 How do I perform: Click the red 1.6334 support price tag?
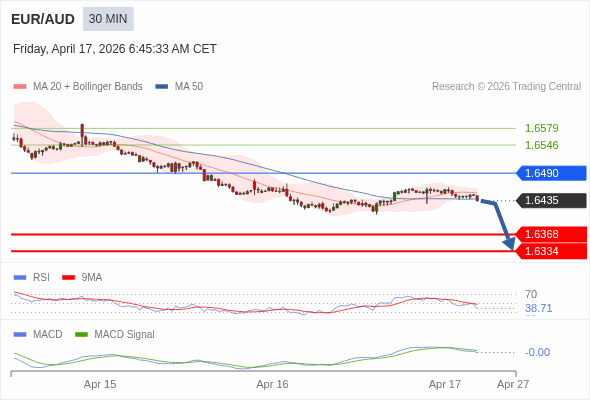click(x=551, y=251)
